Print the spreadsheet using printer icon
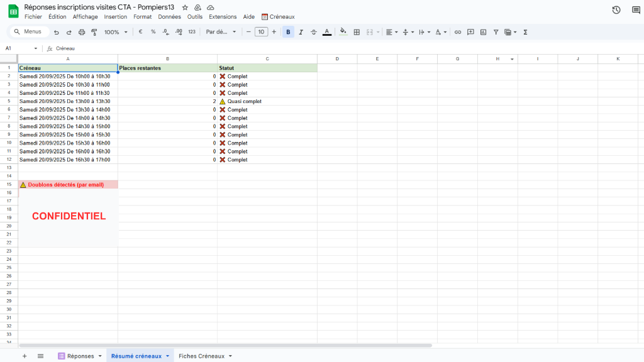The height and width of the screenshot is (362, 644). (82, 32)
